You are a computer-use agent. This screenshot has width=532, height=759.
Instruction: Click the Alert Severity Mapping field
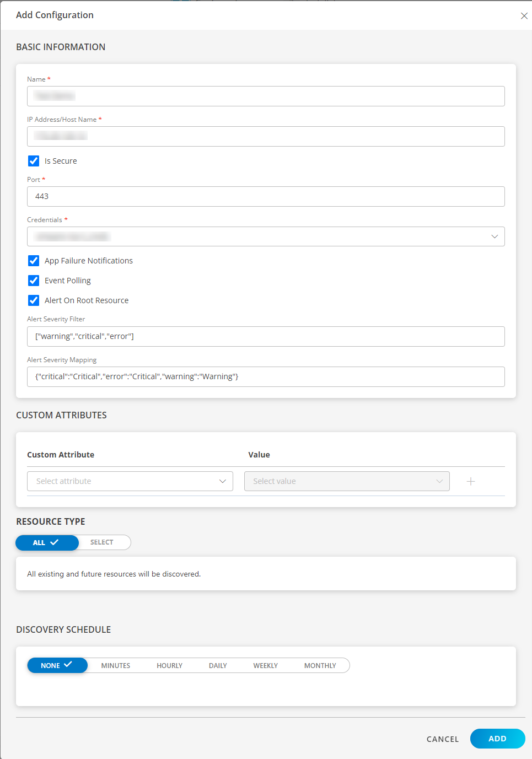(x=266, y=376)
